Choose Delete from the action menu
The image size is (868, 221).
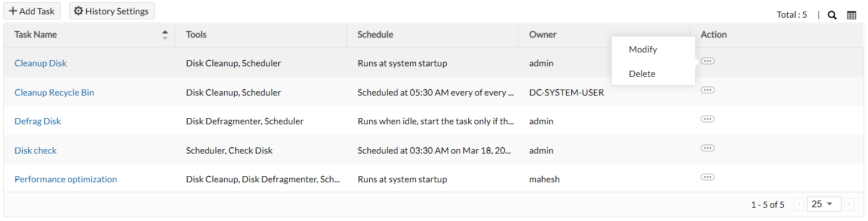(642, 74)
